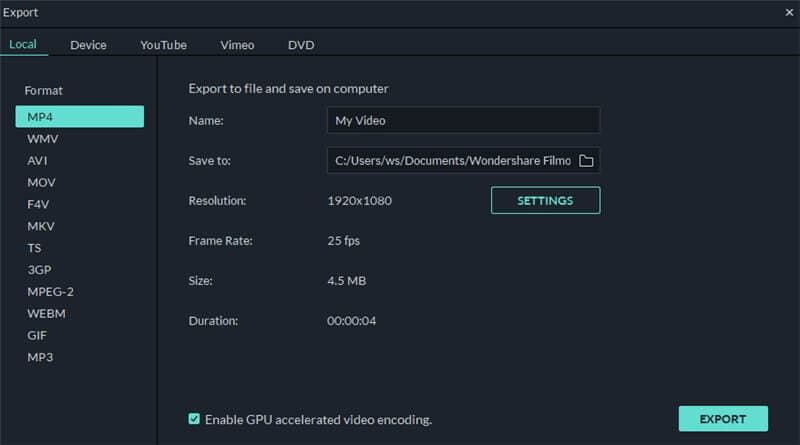
Task: Pick the MOV format
Action: pyautogui.click(x=41, y=183)
